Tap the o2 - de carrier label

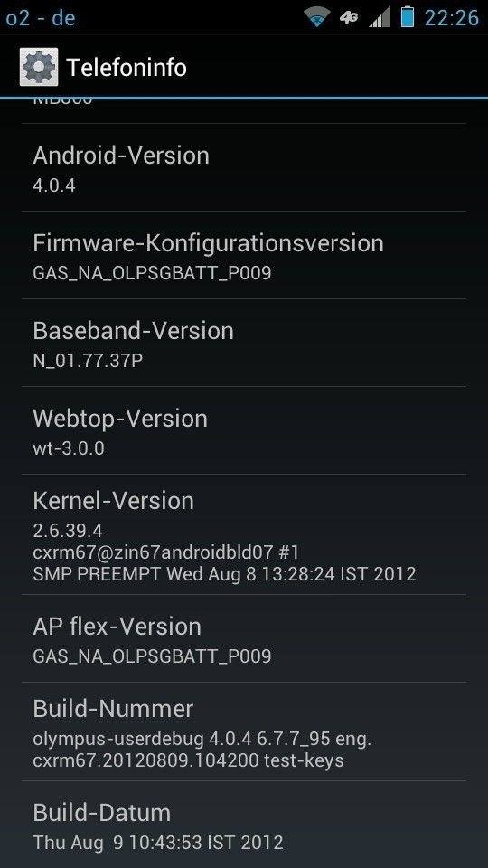(x=41, y=18)
